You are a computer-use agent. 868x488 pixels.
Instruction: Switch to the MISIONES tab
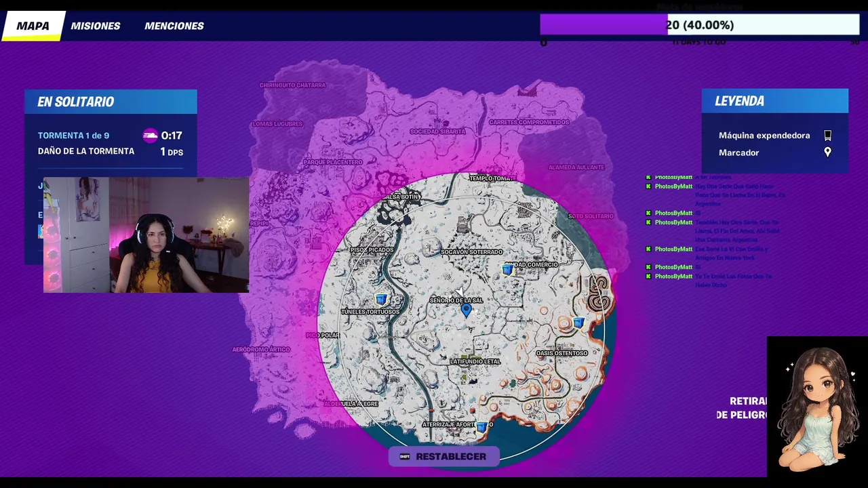point(96,26)
